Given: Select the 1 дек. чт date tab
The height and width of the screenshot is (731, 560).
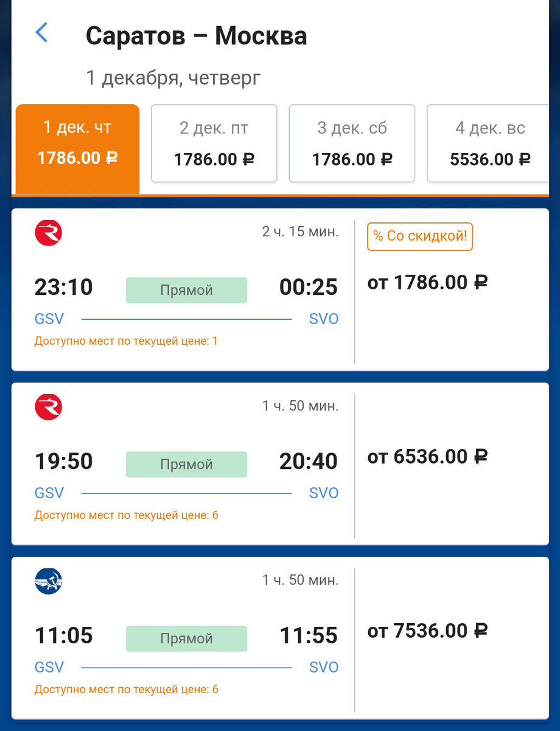Looking at the screenshot, I should click(x=77, y=149).
